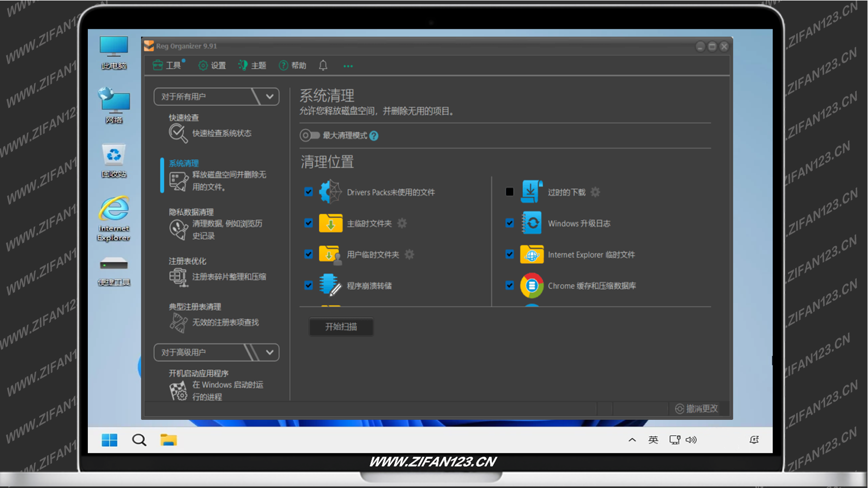Click the Drivers Packs icon

point(330,192)
